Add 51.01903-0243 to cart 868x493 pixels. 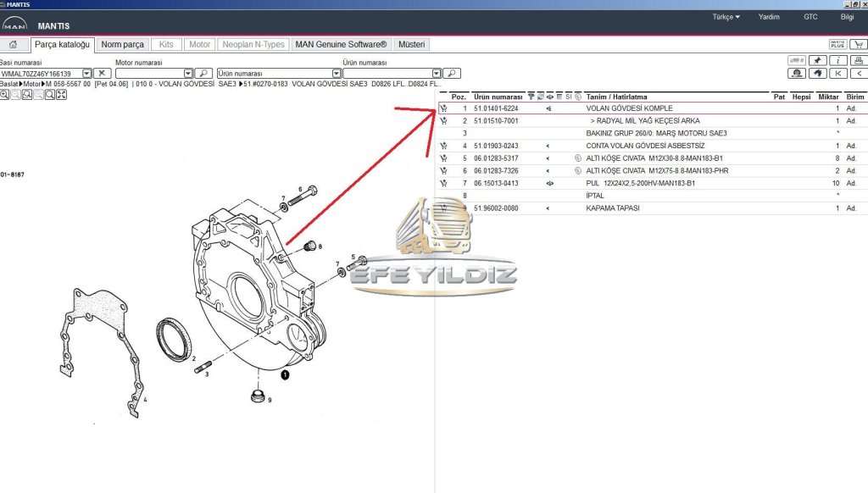click(x=443, y=146)
